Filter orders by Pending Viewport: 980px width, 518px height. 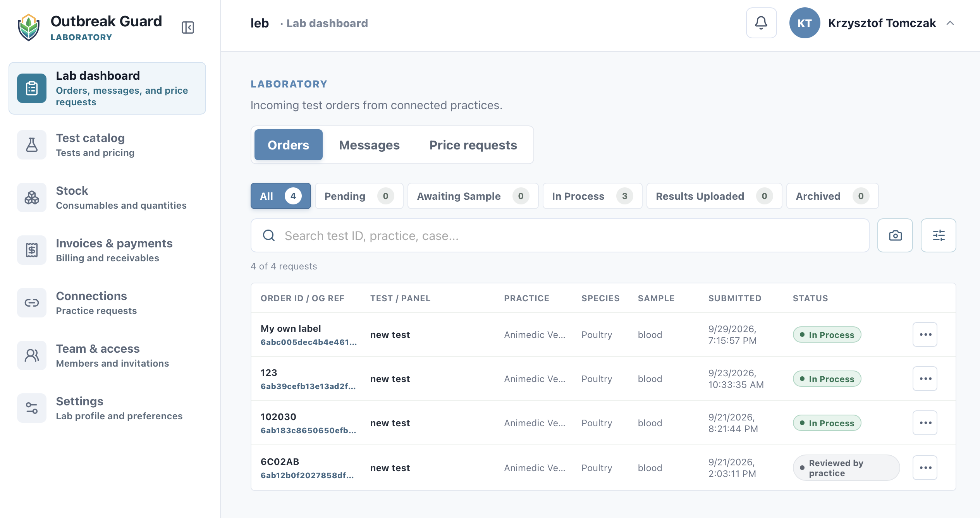359,196
